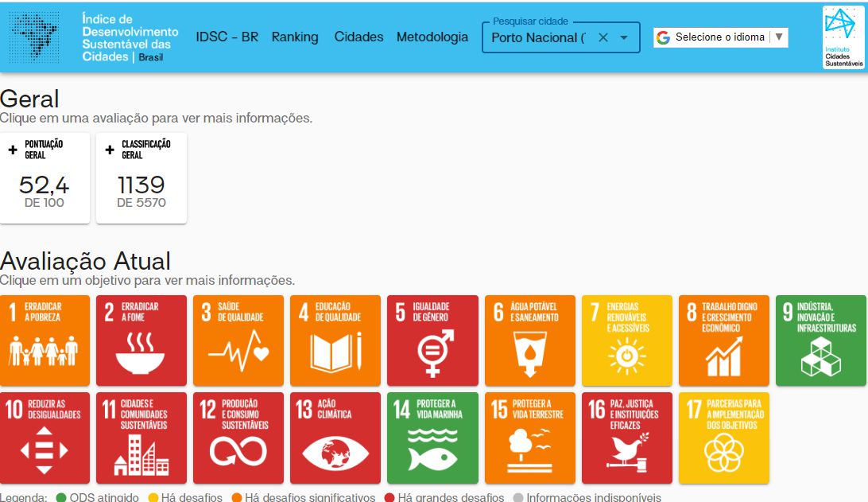Open SDG 14 Proteger a Vida Marinha tile
This screenshot has width=868, height=502.
(432, 438)
